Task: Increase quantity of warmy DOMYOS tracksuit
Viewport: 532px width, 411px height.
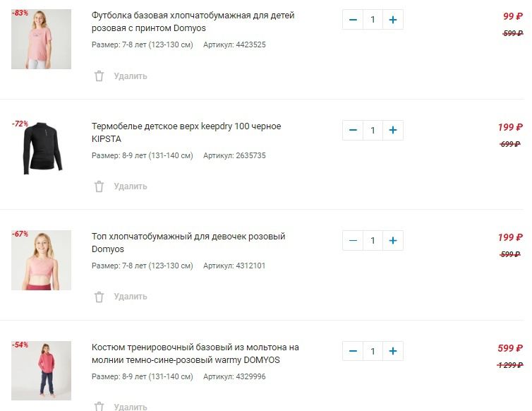Action: point(393,351)
